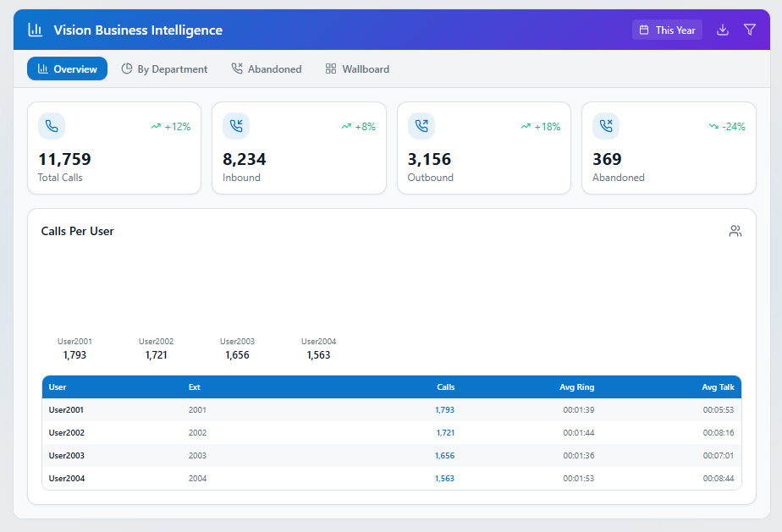Select the Overview tab

pyautogui.click(x=67, y=69)
